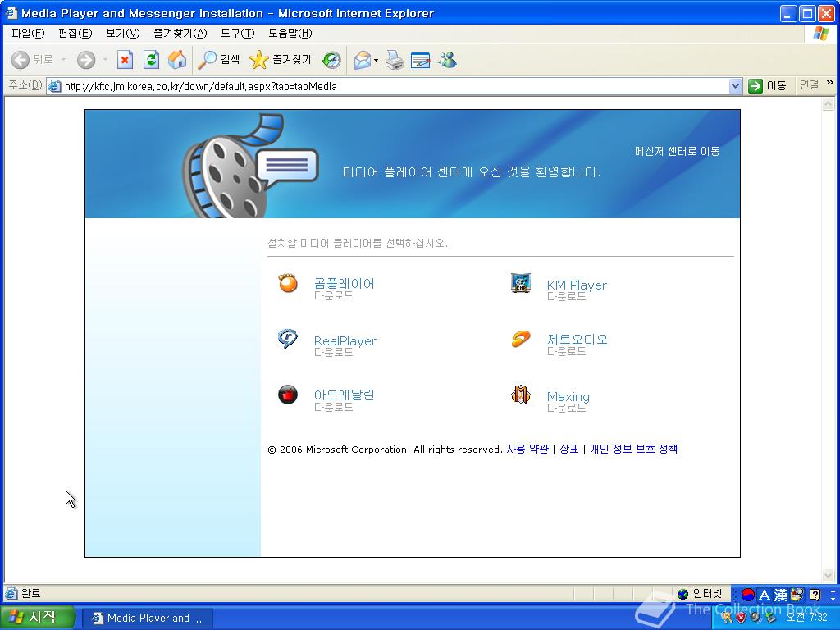Open the History clock icon
840x630 pixels.
(x=331, y=59)
